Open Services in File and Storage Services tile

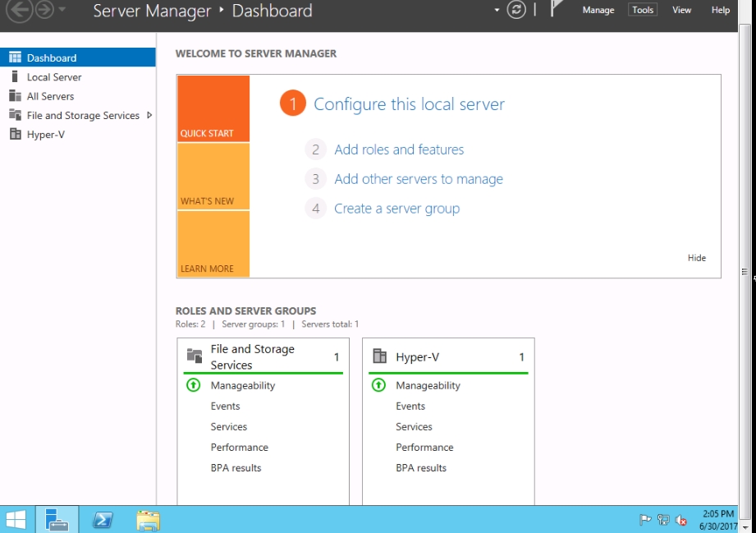coord(228,427)
